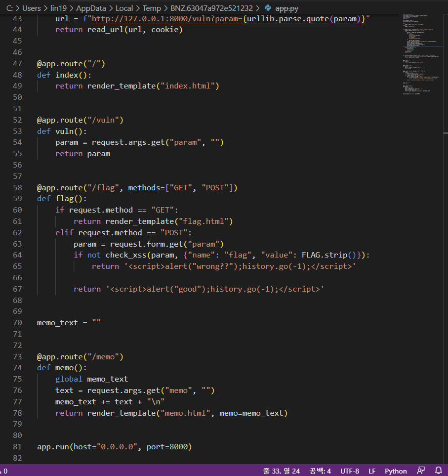Click 'return param' on line 55
The width and height of the screenshot is (448, 476).
(82, 154)
